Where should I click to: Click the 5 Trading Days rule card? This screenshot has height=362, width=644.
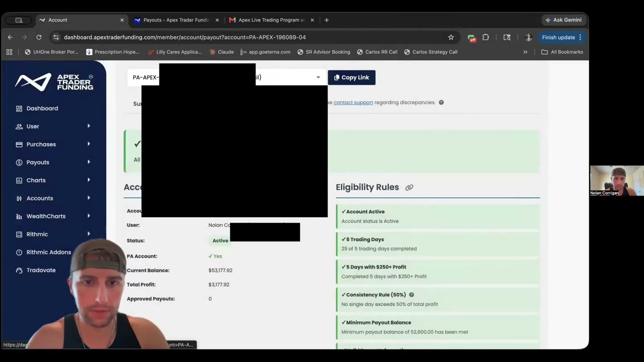click(437, 244)
